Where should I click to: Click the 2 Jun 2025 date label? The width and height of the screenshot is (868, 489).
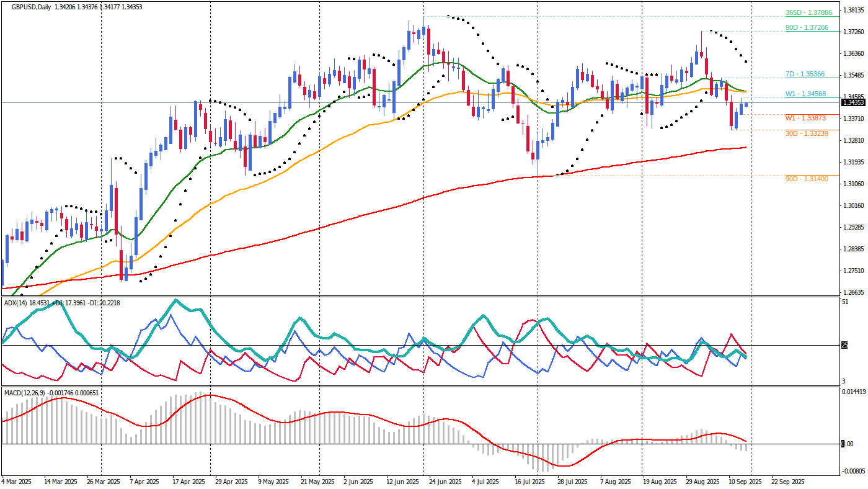click(358, 482)
